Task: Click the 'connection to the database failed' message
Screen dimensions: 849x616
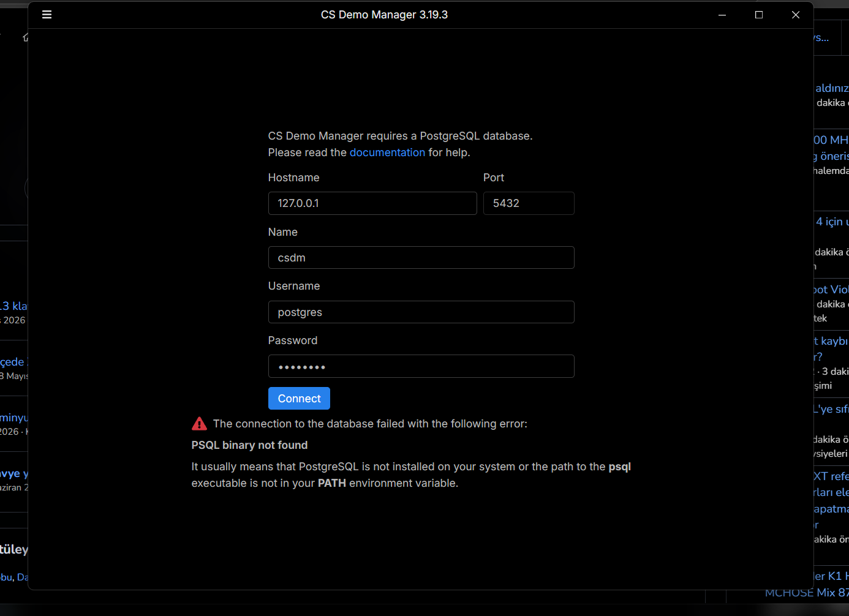Action: [x=370, y=424]
